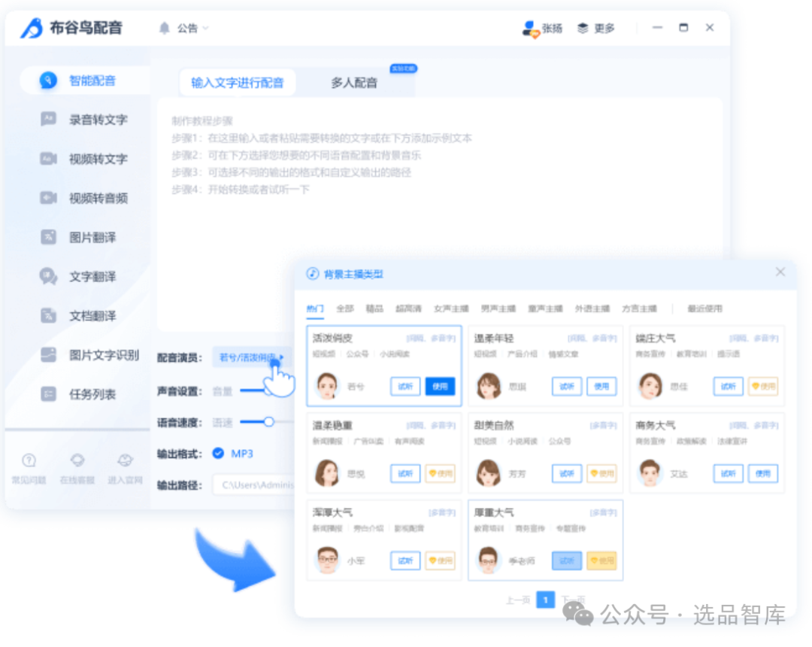Switch to the 多人配音 tab

tap(354, 83)
